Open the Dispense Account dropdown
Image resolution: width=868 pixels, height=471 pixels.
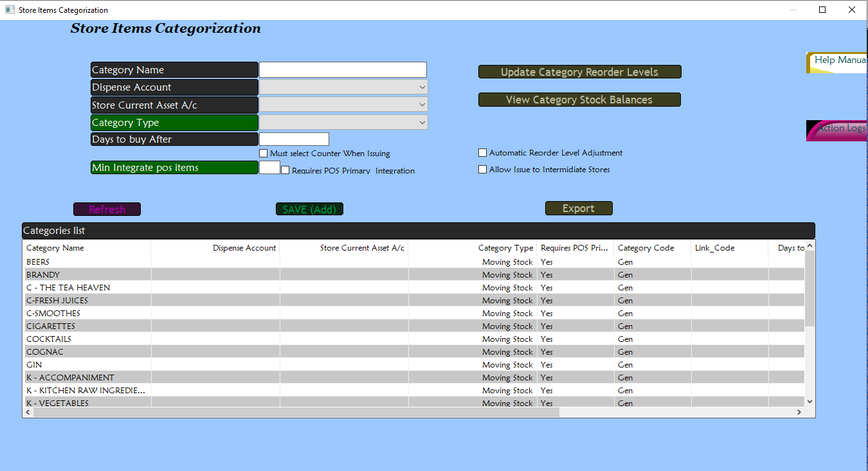coord(343,87)
